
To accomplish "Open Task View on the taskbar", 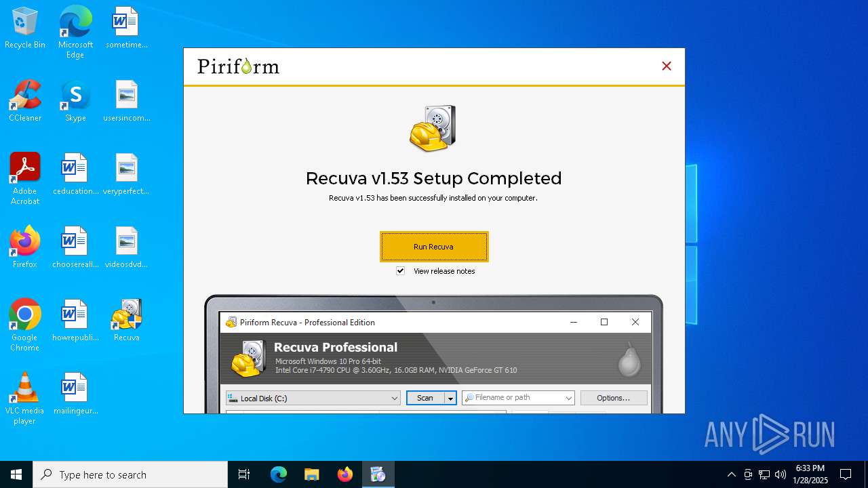I will click(x=244, y=474).
